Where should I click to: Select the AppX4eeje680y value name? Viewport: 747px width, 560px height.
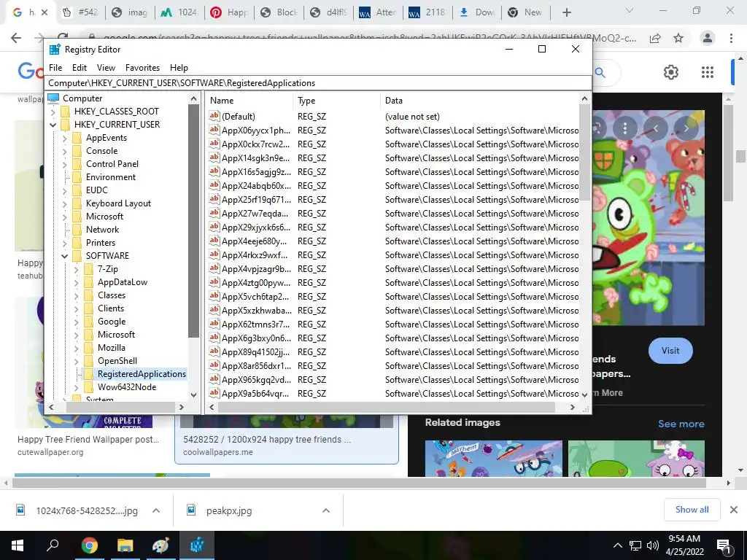(255, 241)
